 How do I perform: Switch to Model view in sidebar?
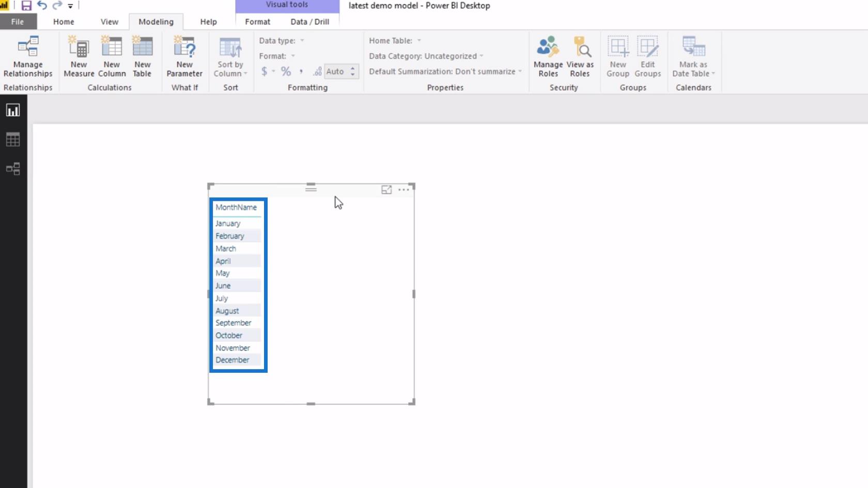point(13,169)
